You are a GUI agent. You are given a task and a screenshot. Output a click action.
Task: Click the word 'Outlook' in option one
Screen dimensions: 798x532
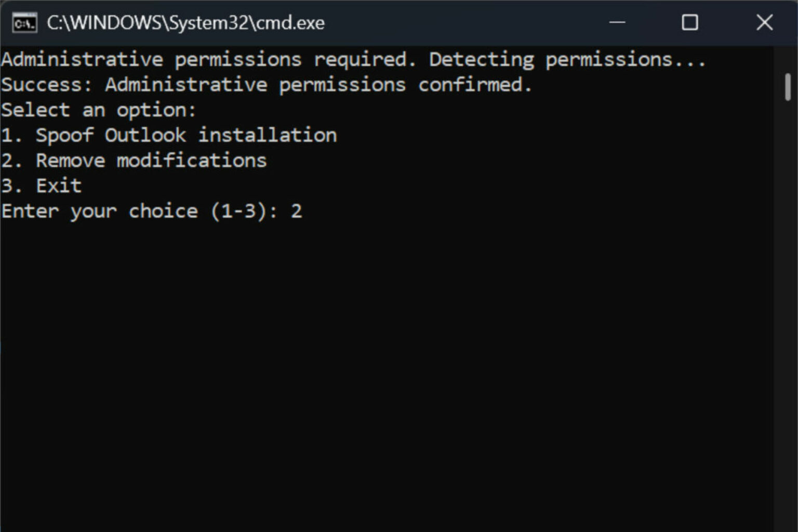tap(145, 135)
